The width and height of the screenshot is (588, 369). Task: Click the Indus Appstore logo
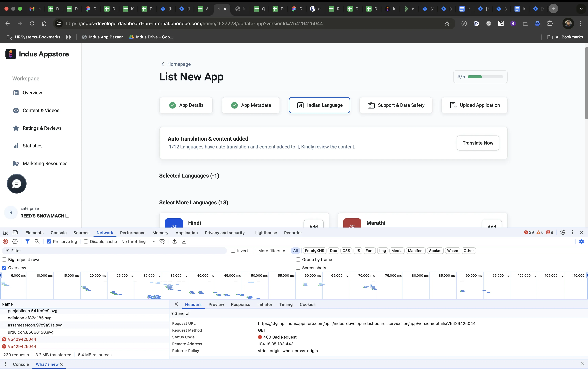tap(37, 54)
